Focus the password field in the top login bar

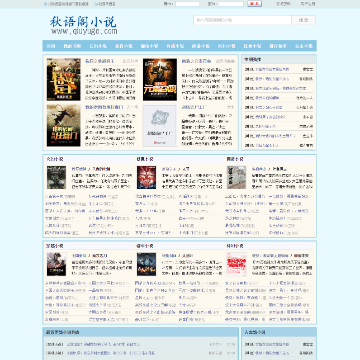(x=231, y=4)
